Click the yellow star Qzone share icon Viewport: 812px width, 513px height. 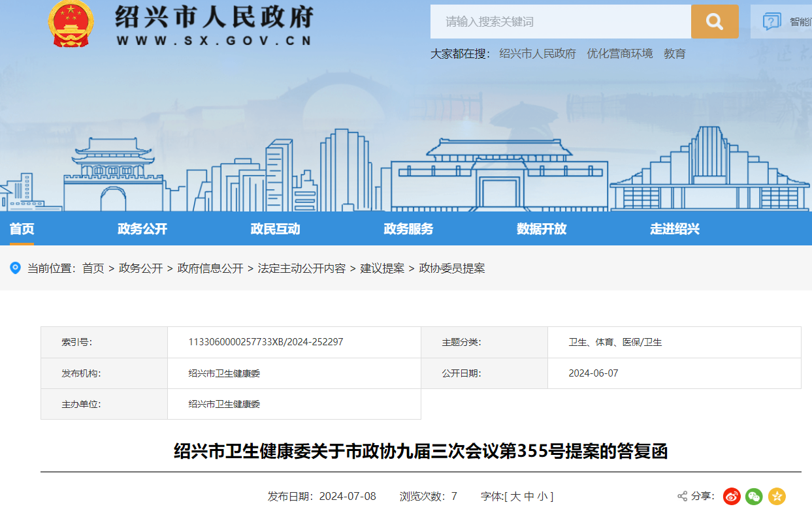tap(777, 497)
